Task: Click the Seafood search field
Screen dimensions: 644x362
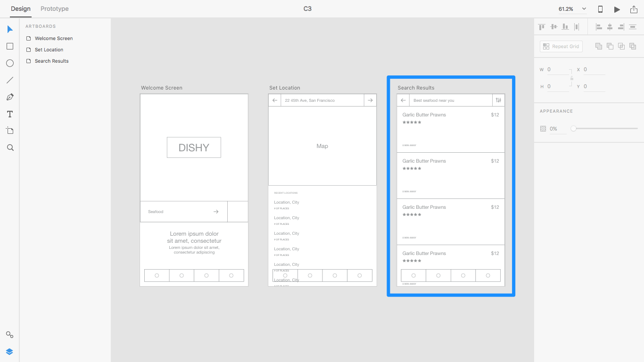Action: coord(184,212)
